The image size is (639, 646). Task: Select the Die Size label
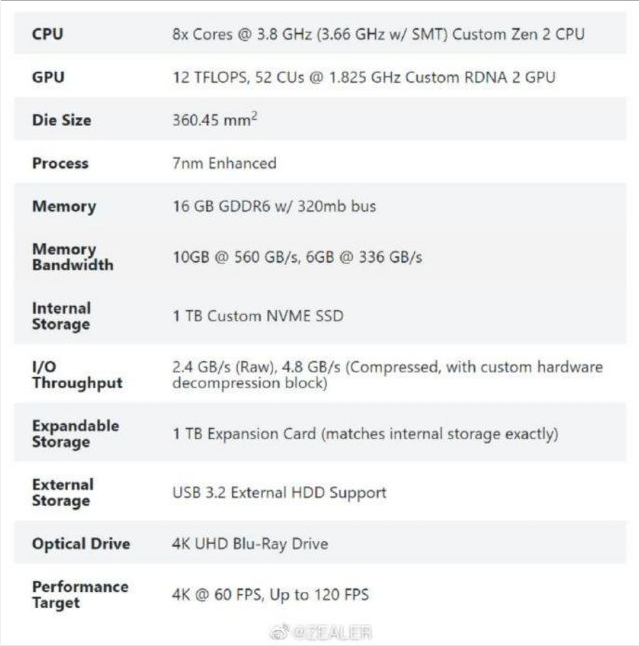61,120
